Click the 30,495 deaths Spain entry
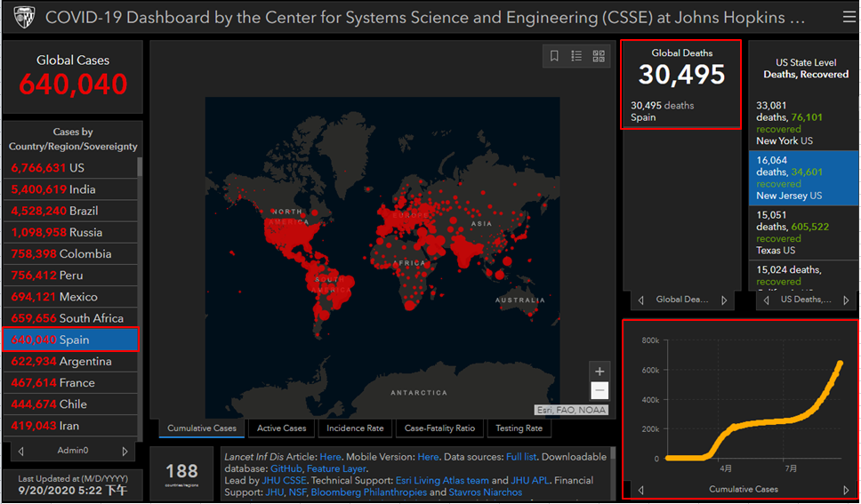 coord(681,111)
